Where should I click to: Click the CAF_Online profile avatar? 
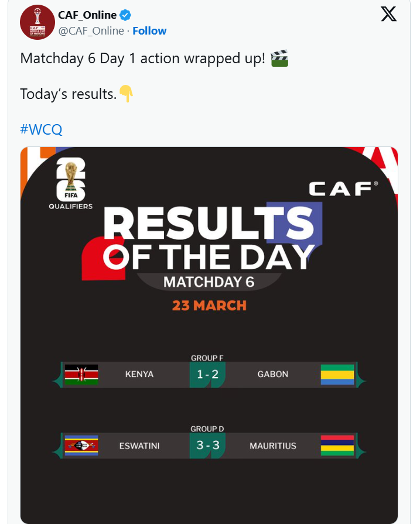pos(37,22)
